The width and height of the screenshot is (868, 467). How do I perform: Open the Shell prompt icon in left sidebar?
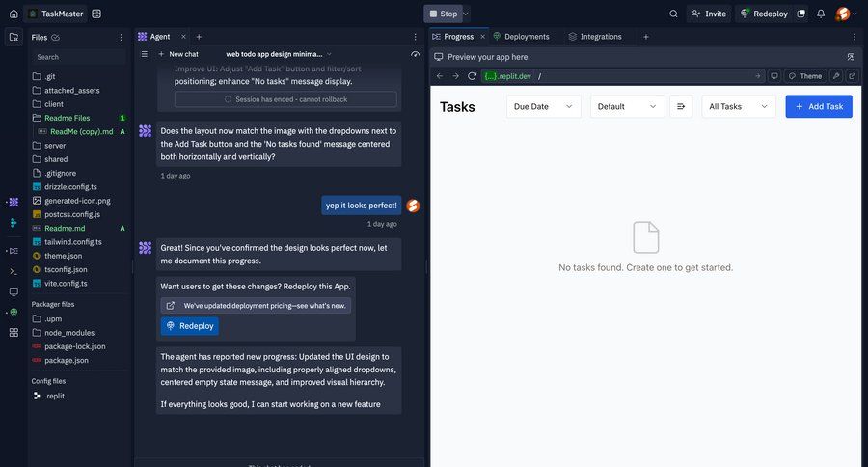[14, 271]
